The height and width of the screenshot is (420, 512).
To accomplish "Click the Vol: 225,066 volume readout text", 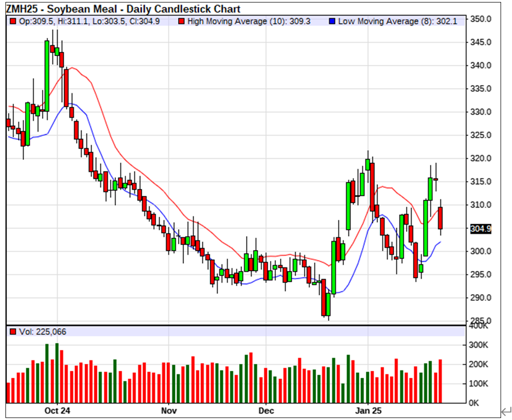I will (43, 332).
